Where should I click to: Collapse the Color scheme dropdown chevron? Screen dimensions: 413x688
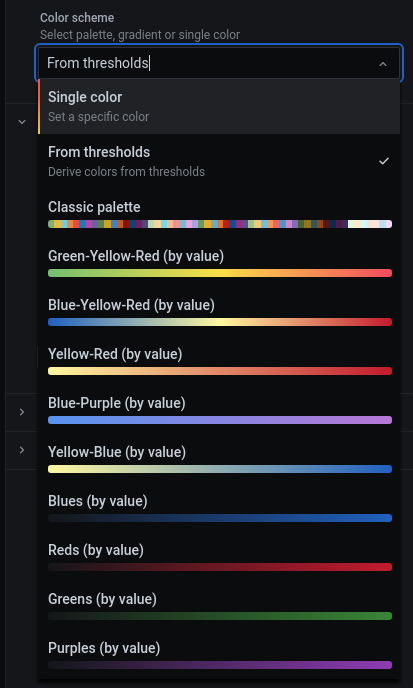(x=383, y=64)
